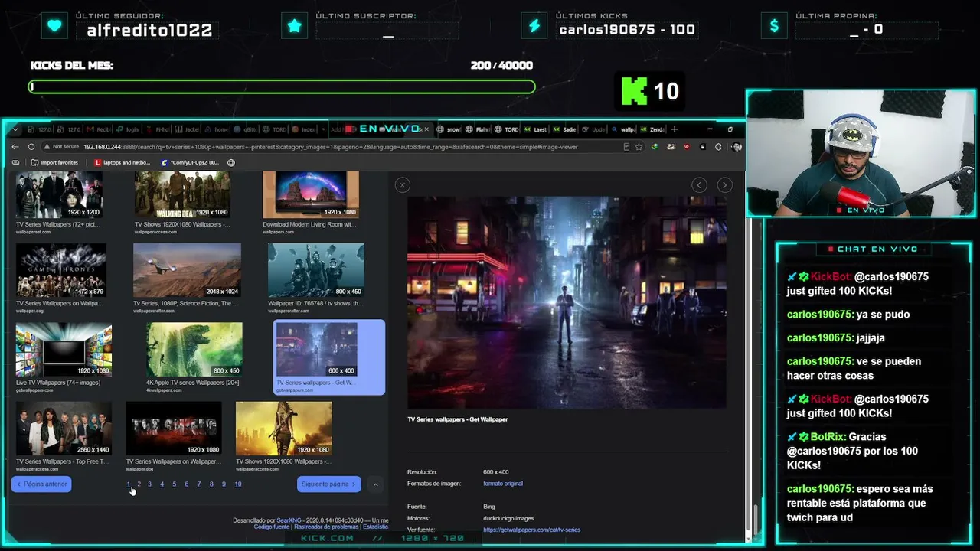This screenshot has width=980, height=551.
Task: Go to results page 3
Action: pos(149,484)
